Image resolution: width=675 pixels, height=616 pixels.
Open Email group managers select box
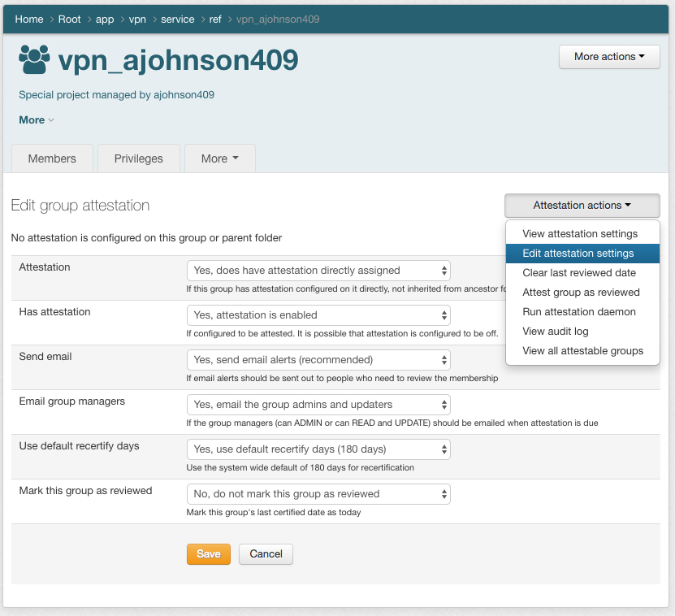point(318,405)
